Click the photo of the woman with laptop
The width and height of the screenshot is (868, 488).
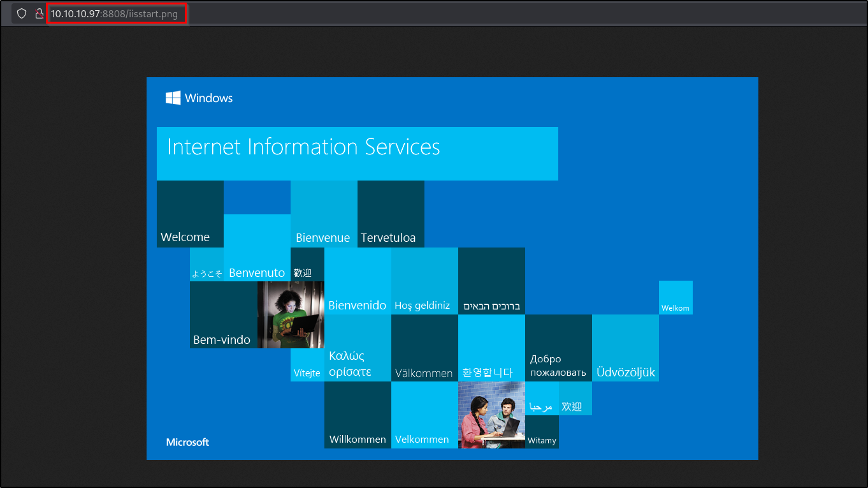(291, 315)
